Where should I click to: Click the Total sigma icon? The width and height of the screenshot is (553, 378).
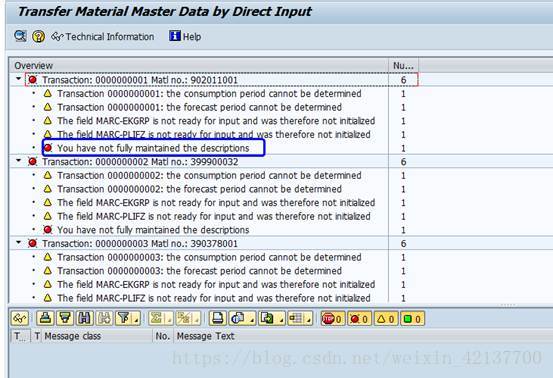(156, 318)
